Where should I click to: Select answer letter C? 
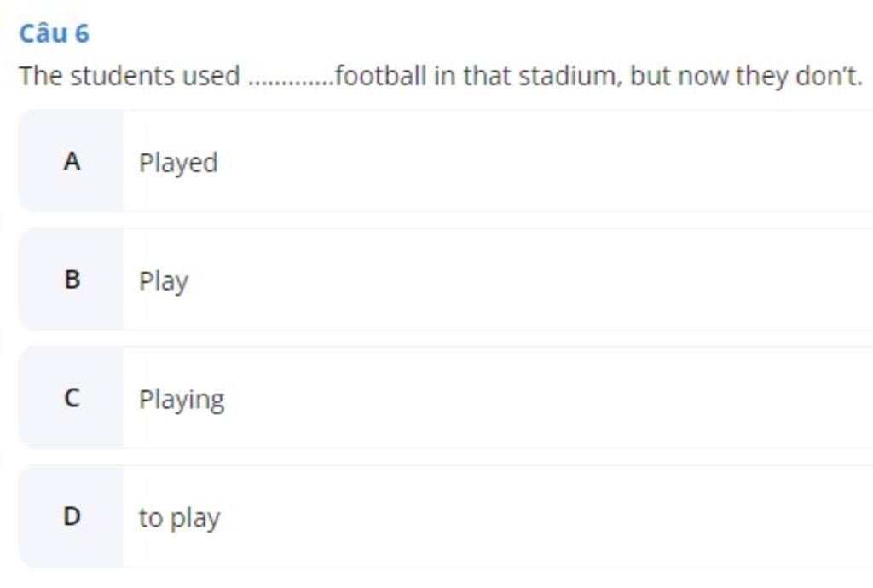point(72,398)
